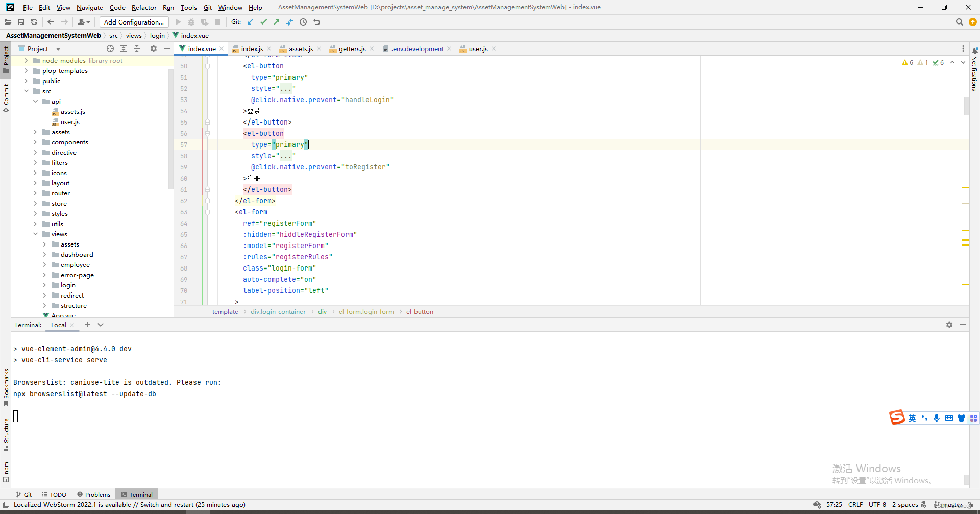The width and height of the screenshot is (980, 514).
Task: Navigate back with the left arrow icon
Action: tap(51, 22)
